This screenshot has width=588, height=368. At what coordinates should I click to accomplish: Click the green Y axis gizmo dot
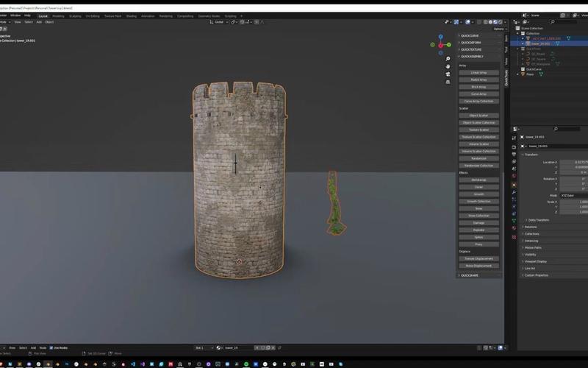pyautogui.click(x=449, y=45)
